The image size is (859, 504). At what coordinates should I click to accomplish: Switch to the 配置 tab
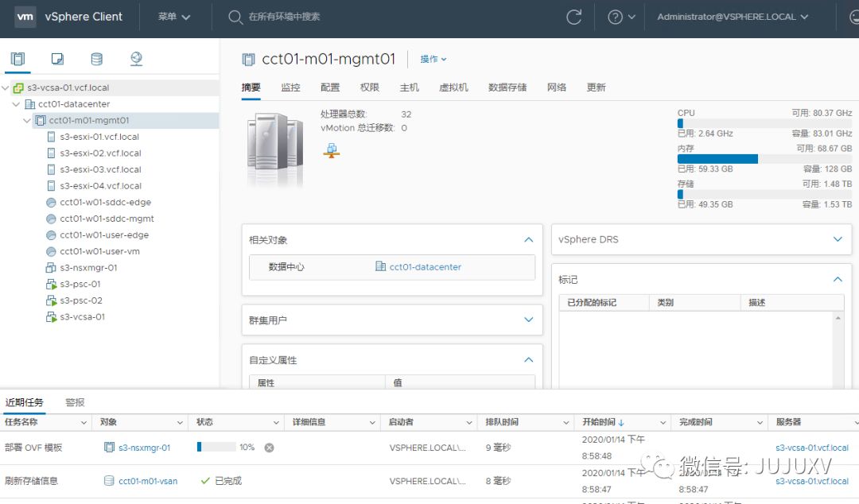[330, 87]
